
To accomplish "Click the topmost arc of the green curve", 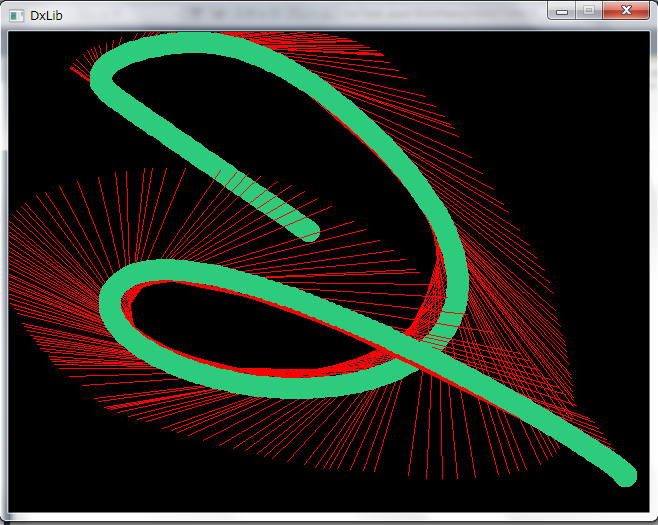I will click(x=200, y=45).
